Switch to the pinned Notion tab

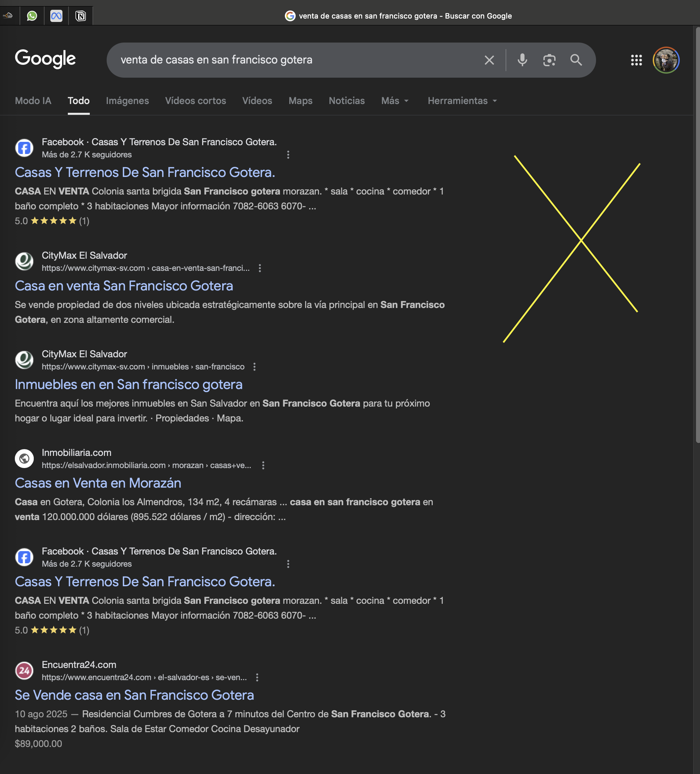81,16
